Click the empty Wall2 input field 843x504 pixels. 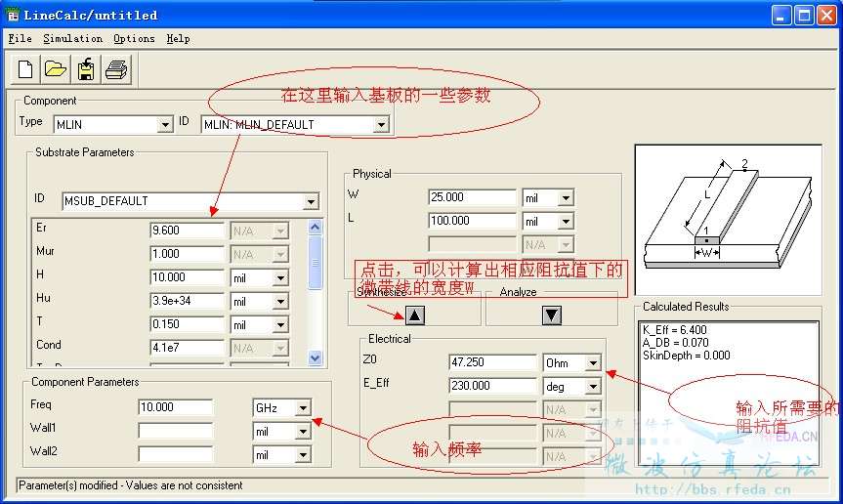click(x=175, y=454)
